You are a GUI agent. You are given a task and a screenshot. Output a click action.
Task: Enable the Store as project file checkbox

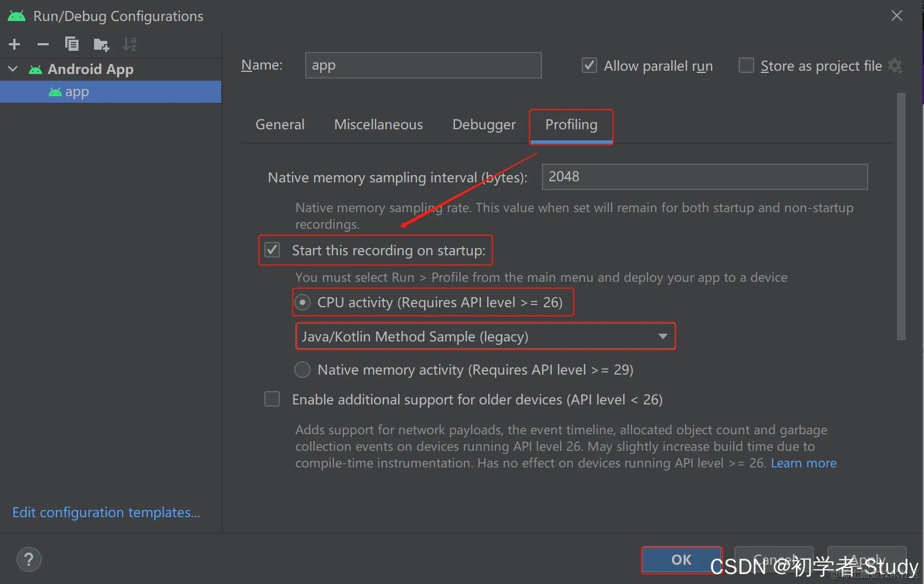[746, 66]
